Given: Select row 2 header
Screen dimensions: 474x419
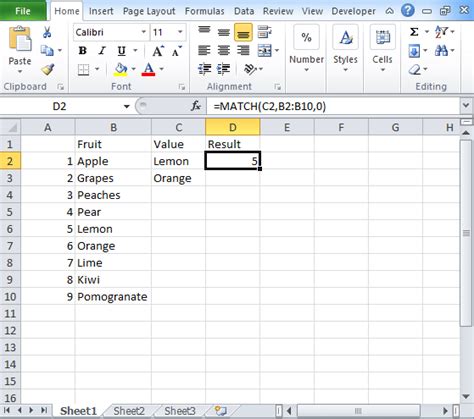Looking at the screenshot, I should [10, 161].
